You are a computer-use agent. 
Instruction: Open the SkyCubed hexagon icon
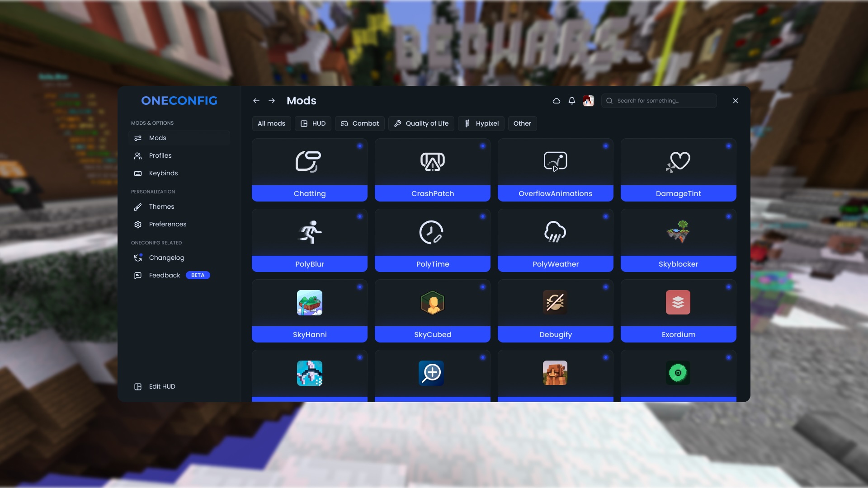(x=433, y=303)
